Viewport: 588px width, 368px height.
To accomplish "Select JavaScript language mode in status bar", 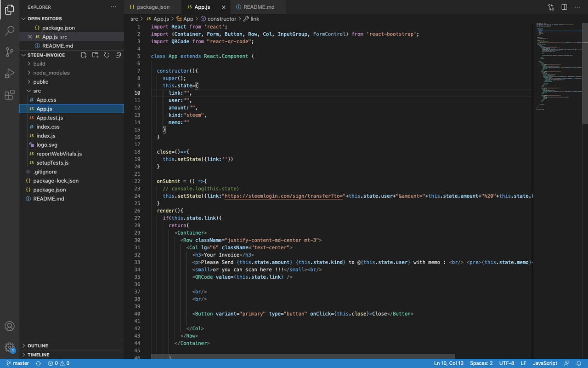I will point(545,363).
